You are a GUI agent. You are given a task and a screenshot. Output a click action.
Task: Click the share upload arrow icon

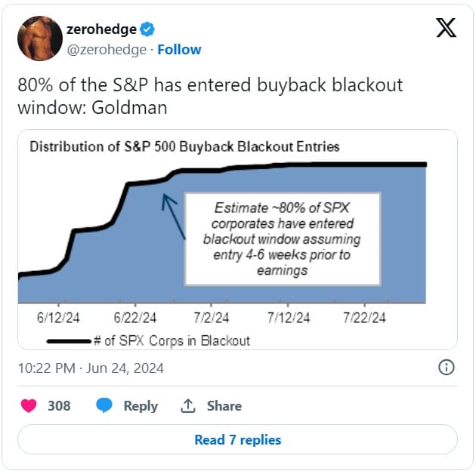click(188, 405)
